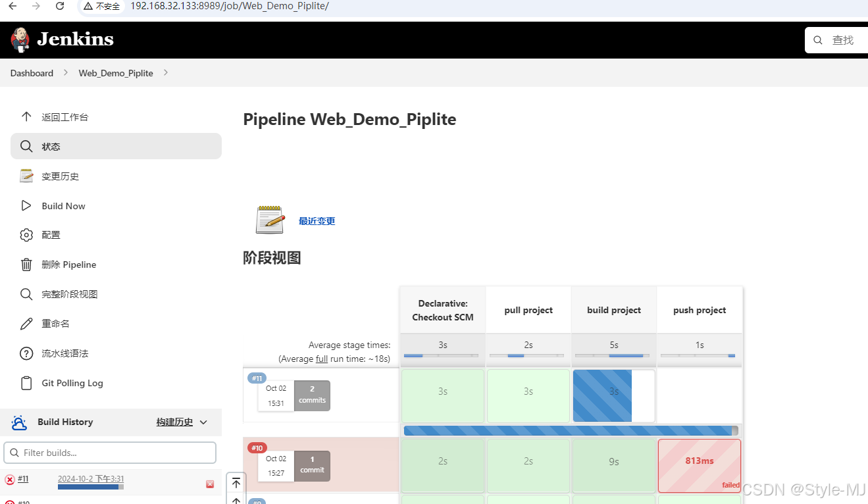Viewport: 868px width, 504px height.
Task: Click the build project column header
Action: [x=614, y=310]
